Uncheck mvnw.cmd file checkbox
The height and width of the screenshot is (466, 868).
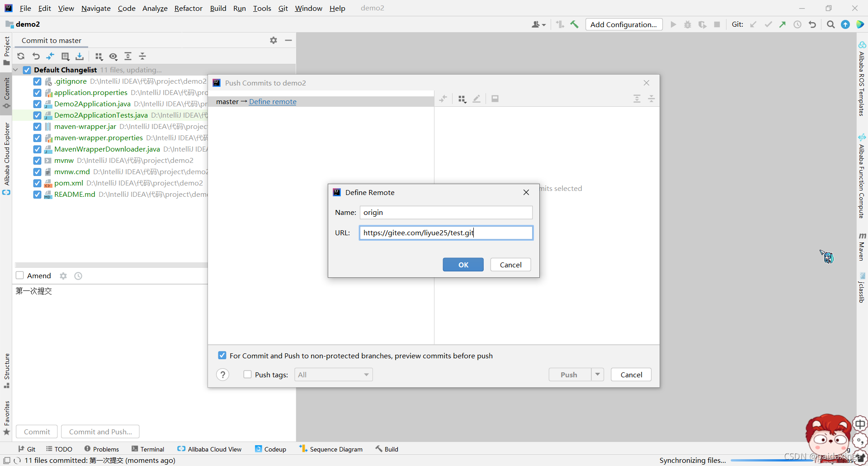38,172
